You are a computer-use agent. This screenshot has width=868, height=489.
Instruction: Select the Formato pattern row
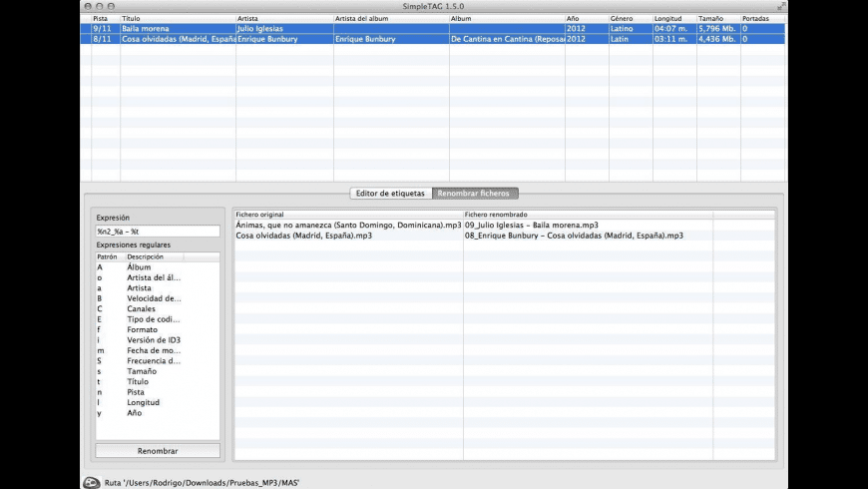(158, 329)
